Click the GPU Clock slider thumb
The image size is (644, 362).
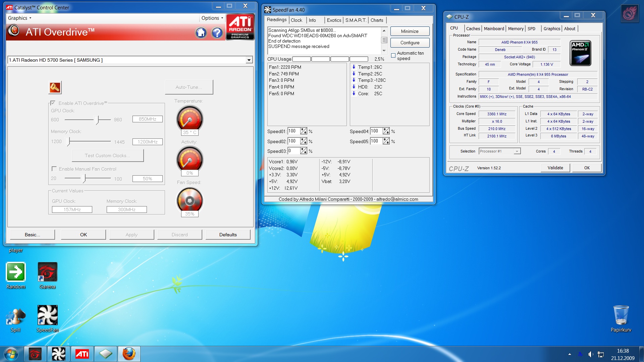pos(97,120)
